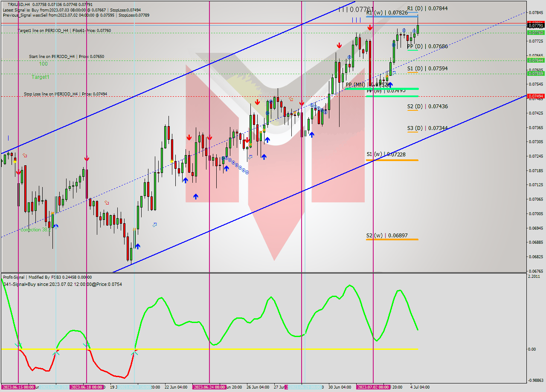546x392 pixels.
Task: Click the 0.07425 price scale value
Action: pyautogui.click(x=536, y=113)
